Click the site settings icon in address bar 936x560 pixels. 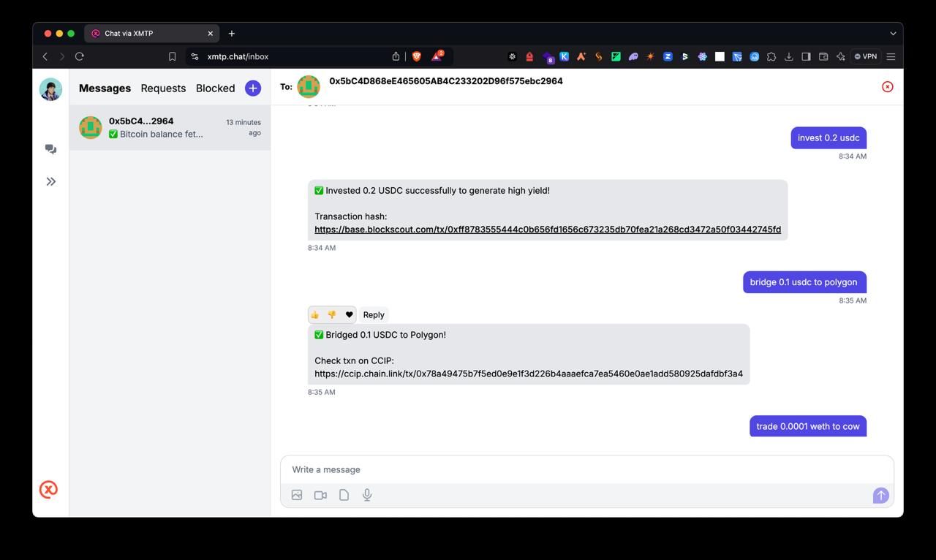195,56
